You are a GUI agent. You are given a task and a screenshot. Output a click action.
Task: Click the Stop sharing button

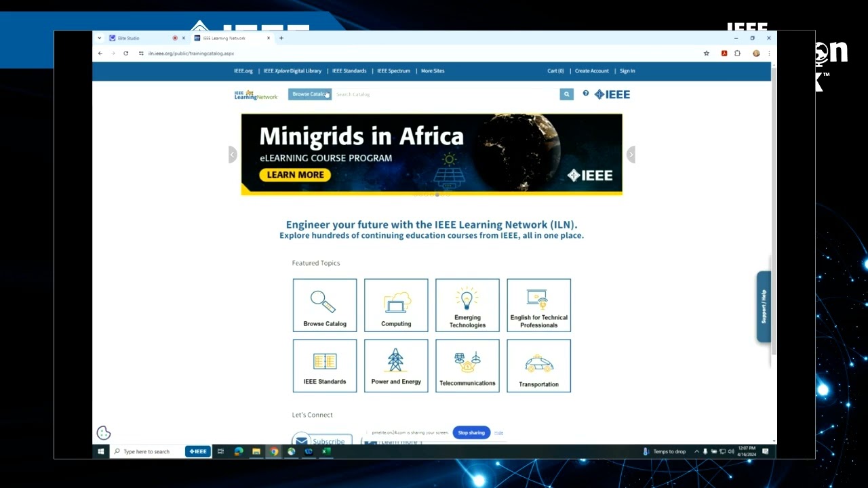[471, 432]
